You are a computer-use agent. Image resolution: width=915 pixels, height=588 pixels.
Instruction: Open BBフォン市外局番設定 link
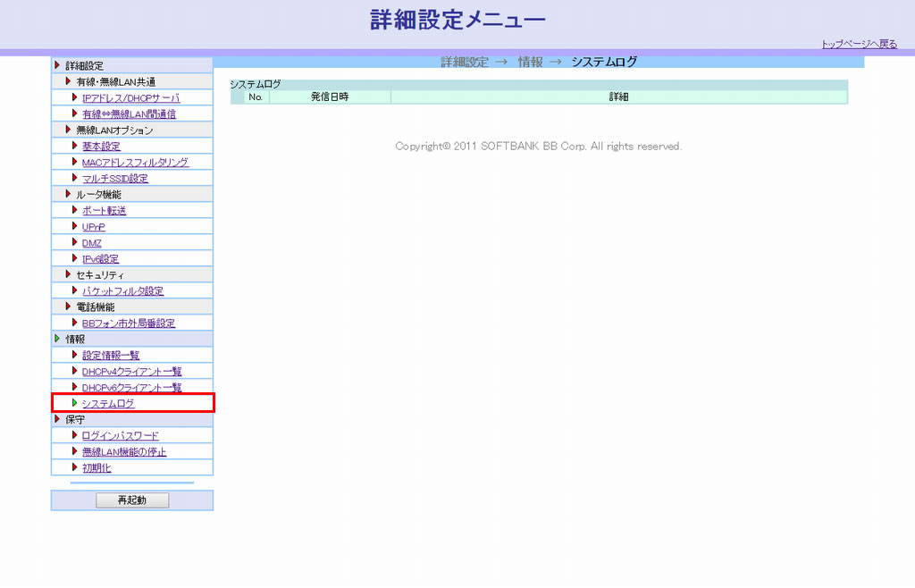tap(129, 323)
